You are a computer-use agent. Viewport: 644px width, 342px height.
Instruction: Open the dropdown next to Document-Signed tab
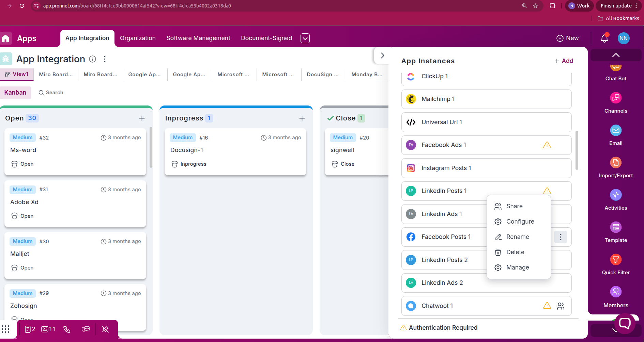click(x=305, y=38)
